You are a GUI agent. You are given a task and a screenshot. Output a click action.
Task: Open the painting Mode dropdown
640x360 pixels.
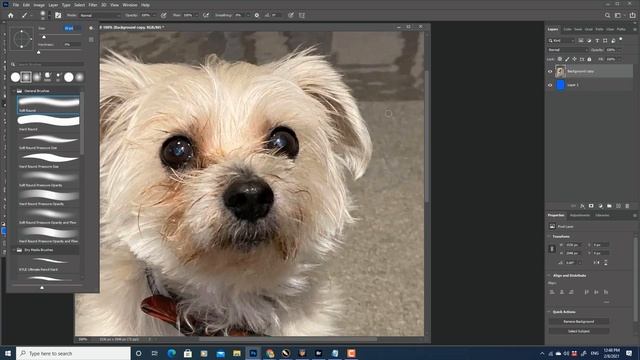click(100, 15)
